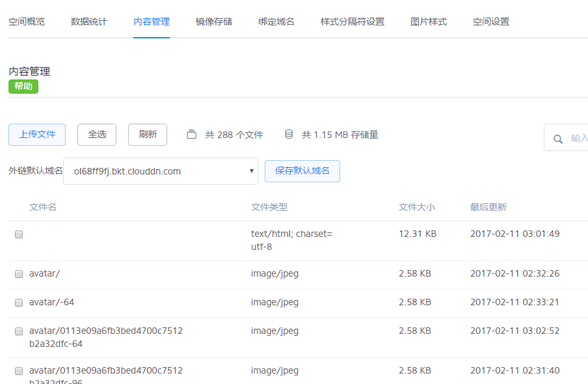
Task: Click the storage database icon
Action: [x=289, y=135]
